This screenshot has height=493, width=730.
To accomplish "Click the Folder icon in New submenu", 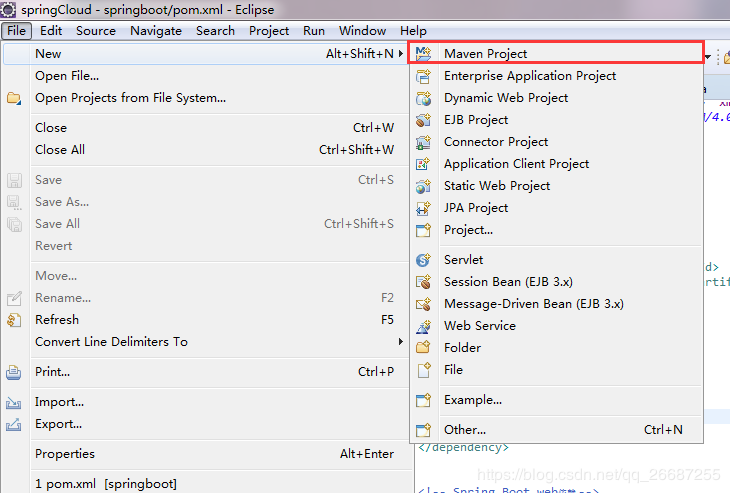I will (423, 348).
